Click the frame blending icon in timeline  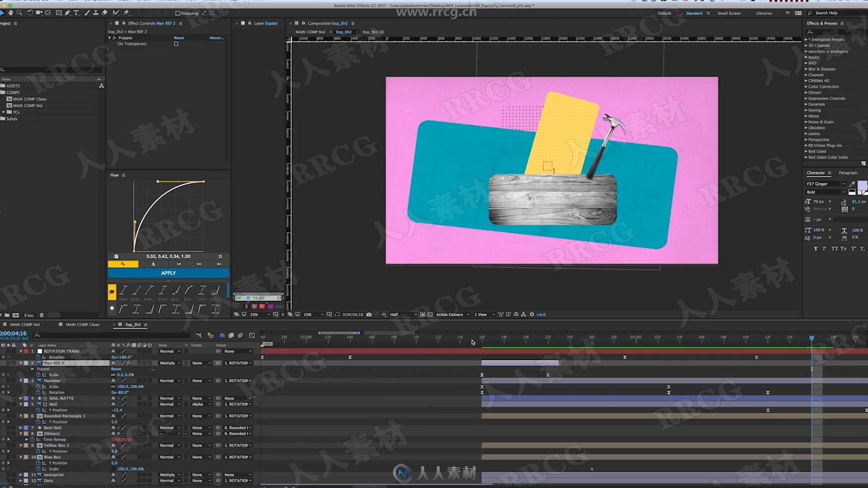(231, 335)
